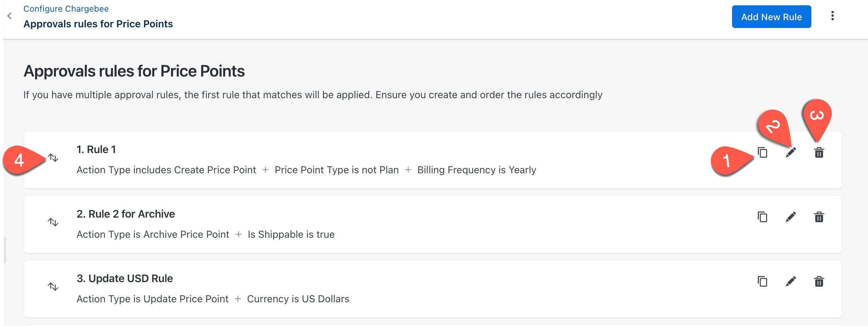Edit Rule 1 with pencil icon
The width and height of the screenshot is (868, 326).
click(790, 153)
